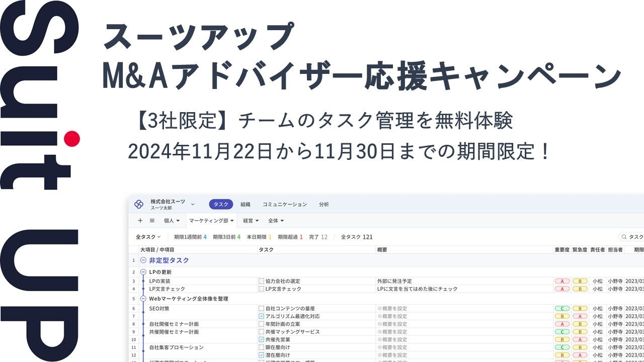The height and width of the screenshot is (362, 644).
Task: Click the 緊急度 column header
Action: pyautogui.click(x=580, y=249)
